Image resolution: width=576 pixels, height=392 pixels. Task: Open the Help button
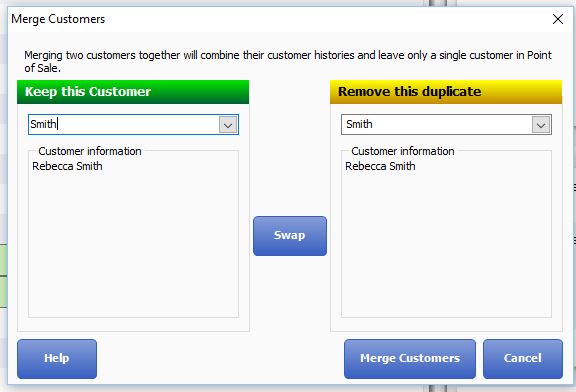pyautogui.click(x=57, y=359)
